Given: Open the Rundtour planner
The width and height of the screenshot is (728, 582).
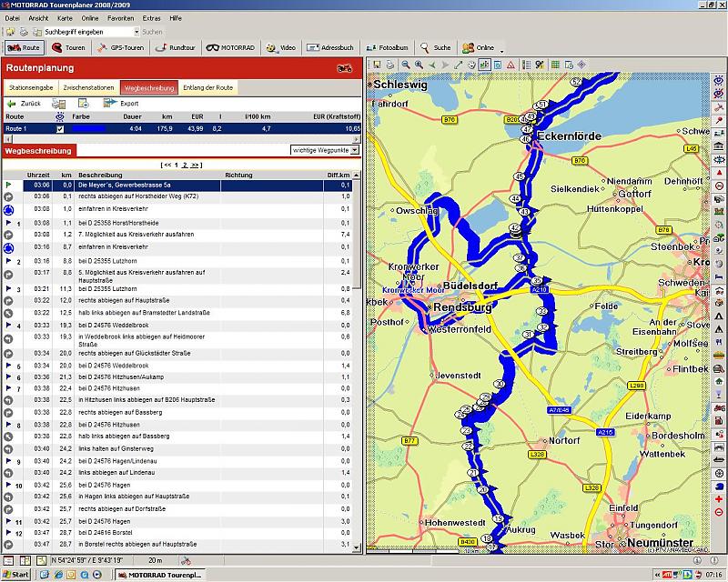Looking at the screenshot, I should 176,47.
